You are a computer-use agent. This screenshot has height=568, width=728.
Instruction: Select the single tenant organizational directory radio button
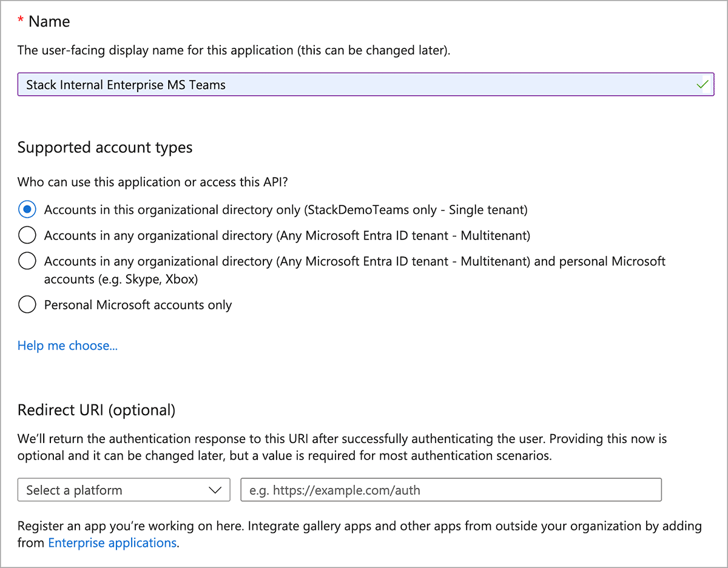[x=27, y=210]
